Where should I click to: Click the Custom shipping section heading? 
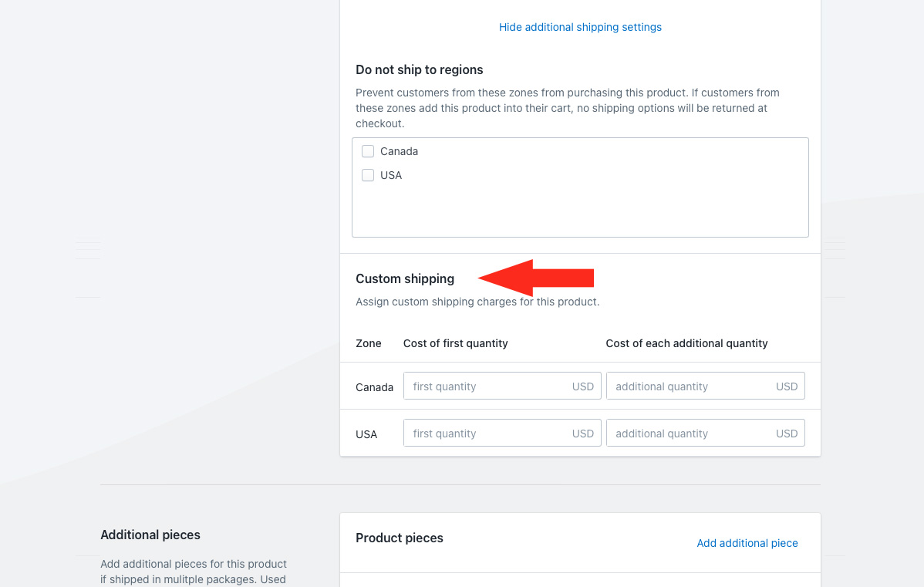click(x=405, y=278)
